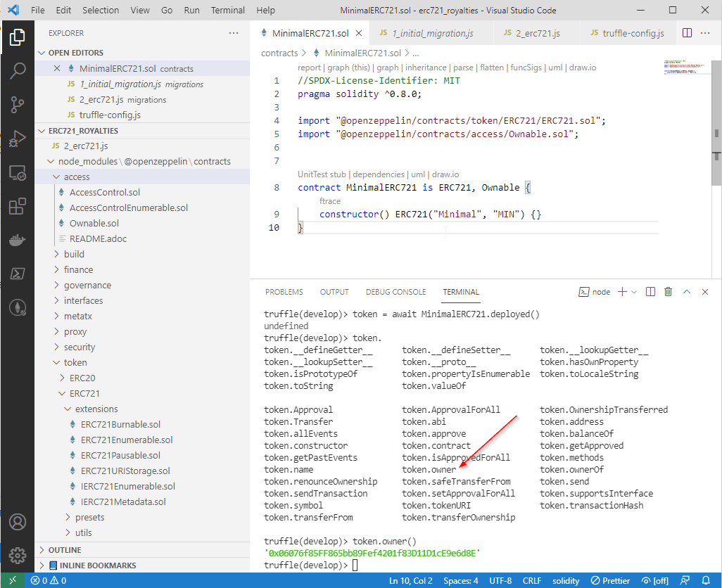The image size is (722, 588).
Task: Open Explorer Views and More Actions
Action: pos(234,33)
